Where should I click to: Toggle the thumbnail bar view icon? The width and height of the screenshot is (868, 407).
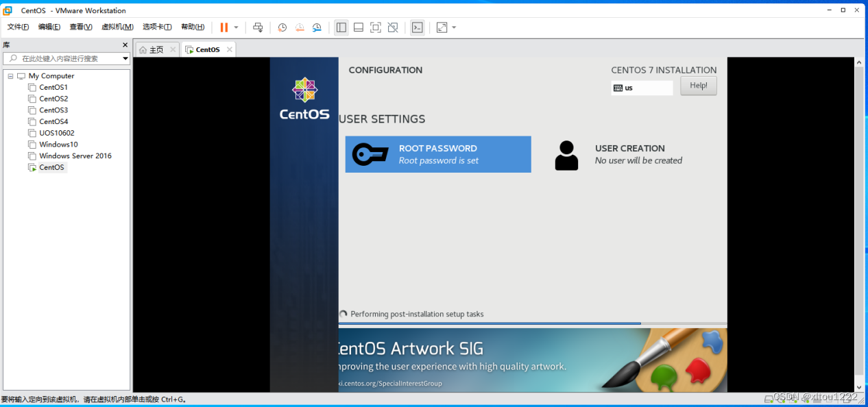358,27
